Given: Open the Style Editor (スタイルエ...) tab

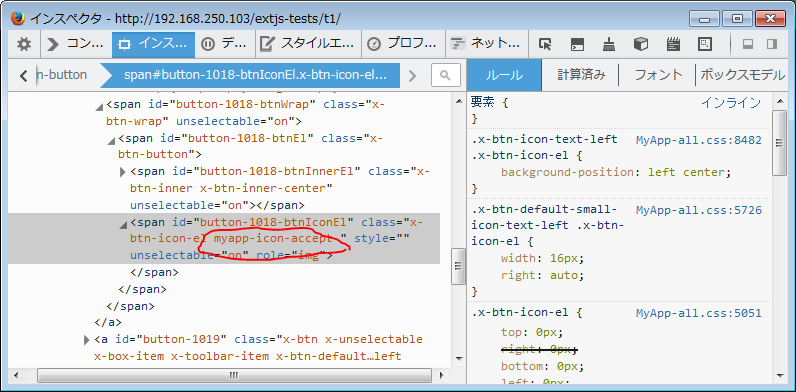Looking at the screenshot, I should tap(307, 45).
